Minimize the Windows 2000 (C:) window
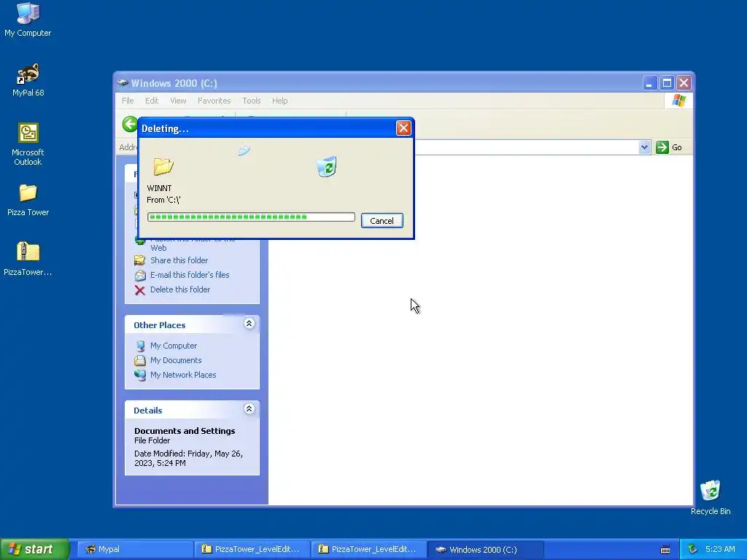This screenshot has height=560, width=747. (650, 83)
